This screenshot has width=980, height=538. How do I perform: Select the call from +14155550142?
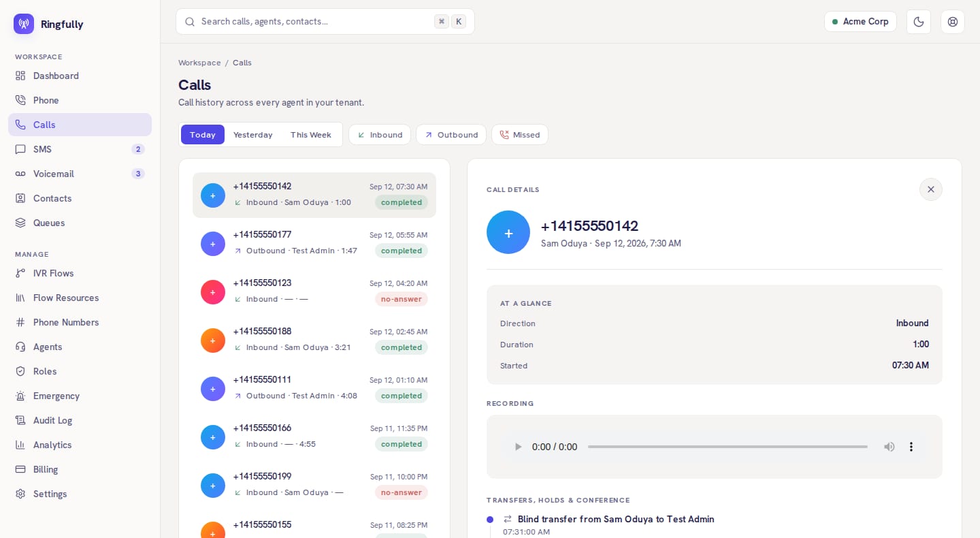[314, 195]
